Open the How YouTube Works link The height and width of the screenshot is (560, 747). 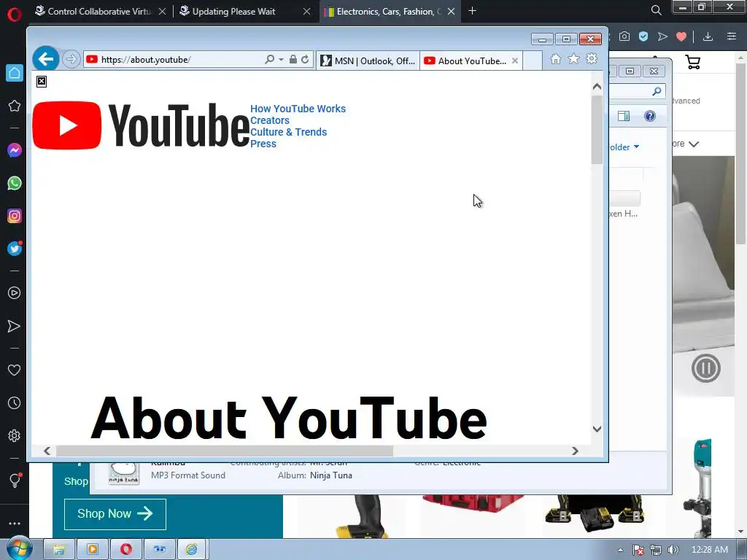click(298, 109)
